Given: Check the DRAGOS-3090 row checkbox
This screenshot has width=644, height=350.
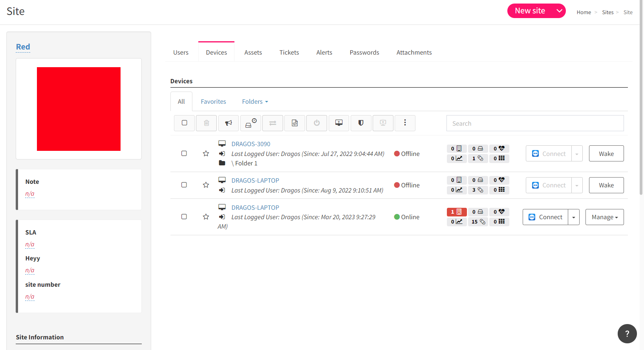Looking at the screenshot, I should click(184, 154).
